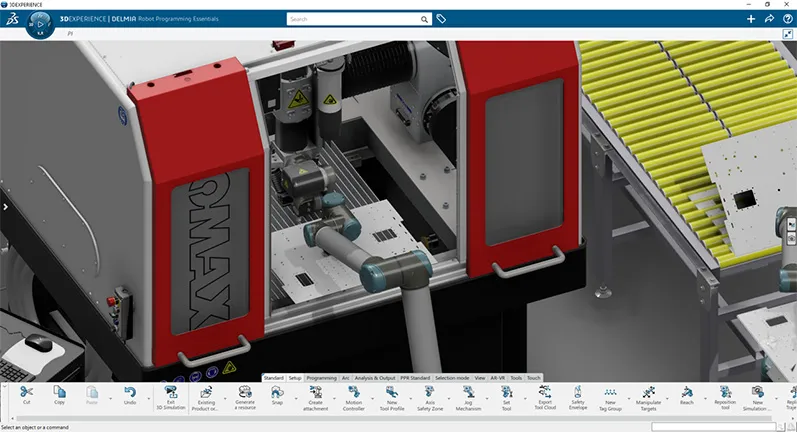Click the upper right-edge viewport icon
Screen dimensions: 797x432
tap(791, 224)
